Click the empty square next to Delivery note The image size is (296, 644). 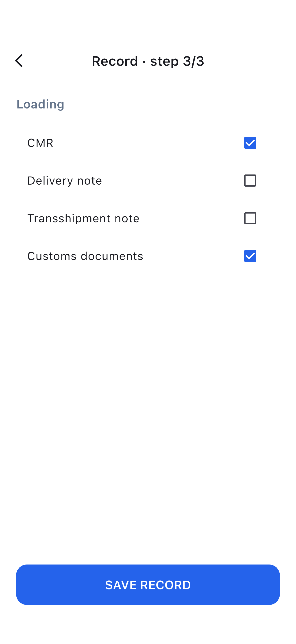click(250, 181)
